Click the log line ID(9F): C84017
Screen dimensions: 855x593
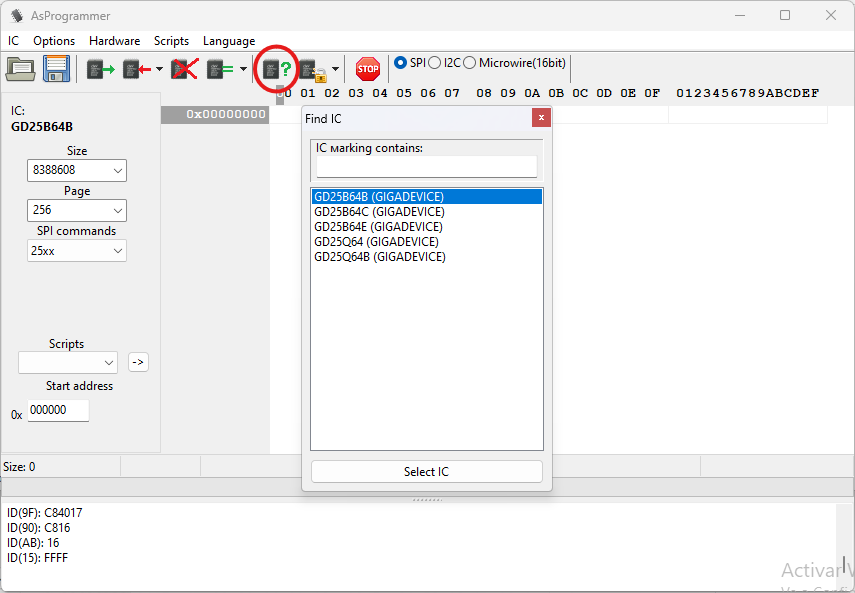[45, 513]
